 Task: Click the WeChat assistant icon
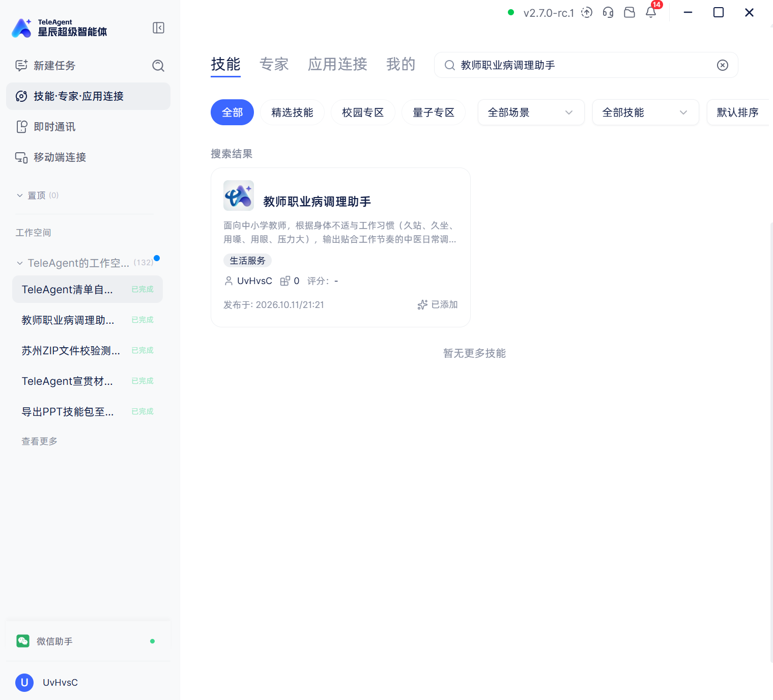coord(23,641)
